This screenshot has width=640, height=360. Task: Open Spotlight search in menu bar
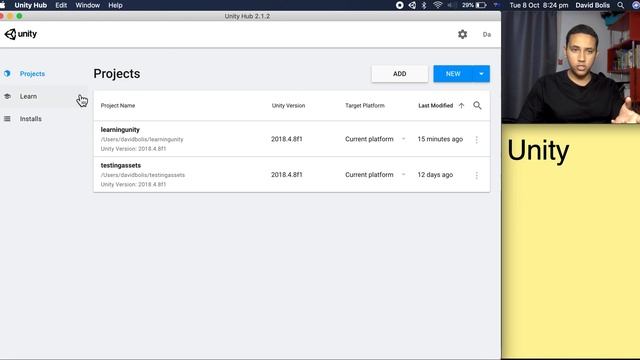click(620, 5)
